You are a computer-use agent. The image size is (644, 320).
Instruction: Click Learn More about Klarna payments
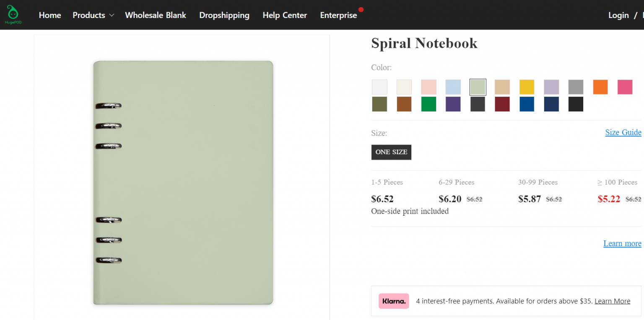(x=612, y=301)
